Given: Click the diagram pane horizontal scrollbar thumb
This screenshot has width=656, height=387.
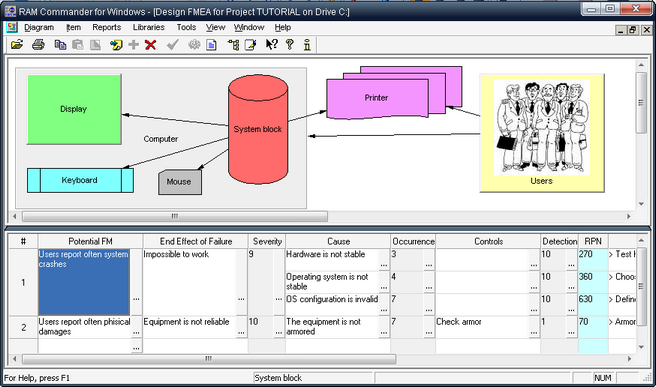Looking at the screenshot, I should [x=175, y=216].
